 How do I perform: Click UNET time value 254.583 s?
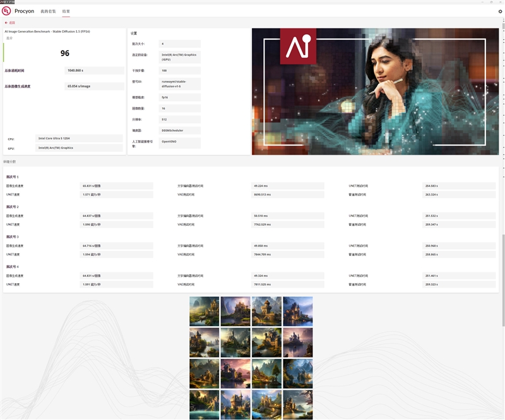(459, 186)
